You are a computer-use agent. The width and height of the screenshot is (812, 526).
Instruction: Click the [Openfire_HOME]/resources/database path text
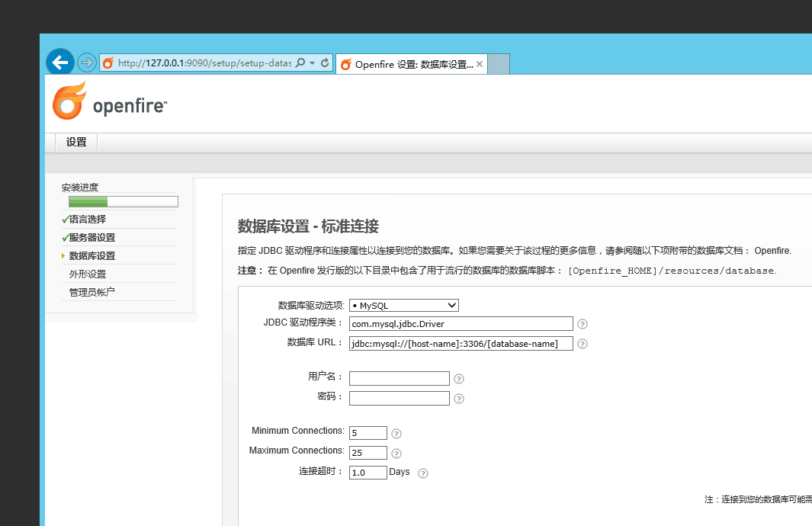tap(671, 271)
